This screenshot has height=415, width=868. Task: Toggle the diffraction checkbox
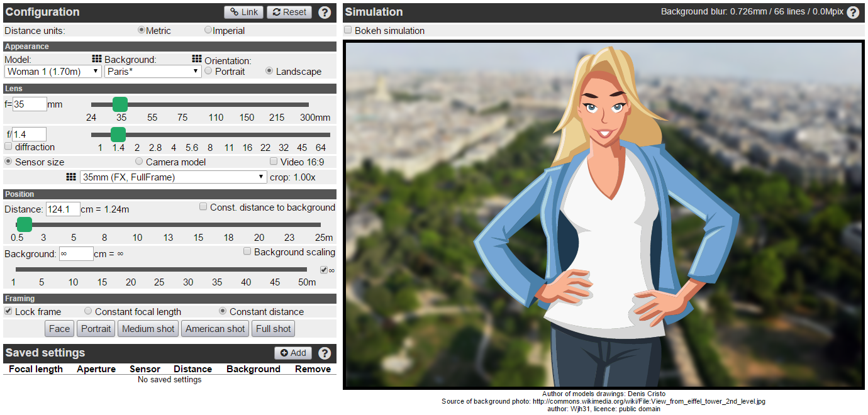[9, 147]
